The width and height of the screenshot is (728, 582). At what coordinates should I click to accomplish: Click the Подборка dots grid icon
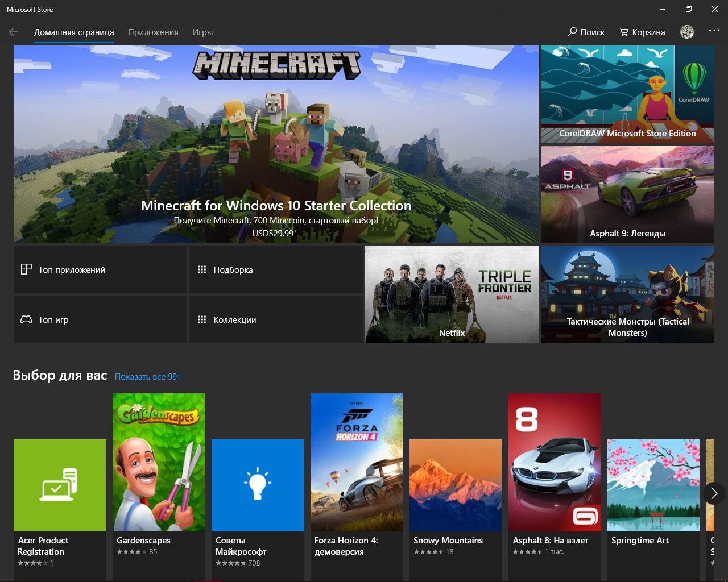click(x=202, y=269)
